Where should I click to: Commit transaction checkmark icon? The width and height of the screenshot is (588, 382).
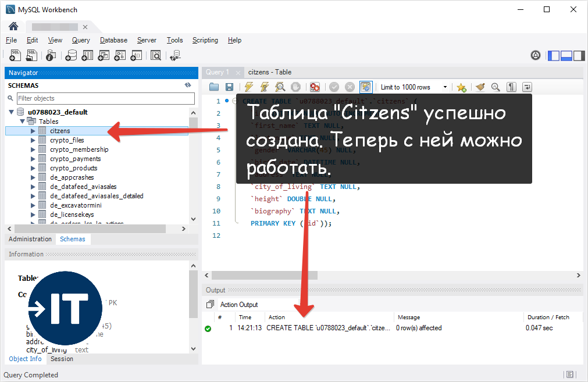click(334, 87)
